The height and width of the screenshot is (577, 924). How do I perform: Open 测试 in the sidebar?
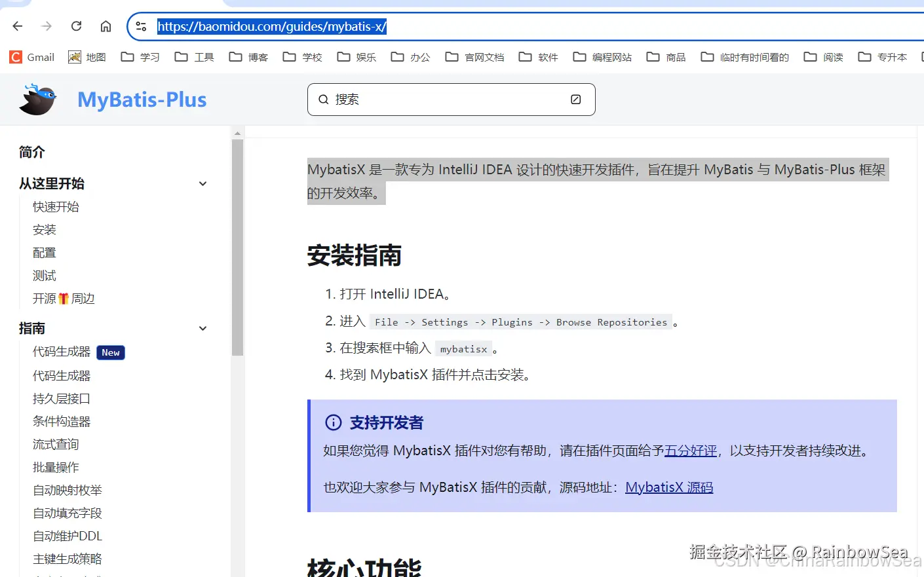pos(45,276)
